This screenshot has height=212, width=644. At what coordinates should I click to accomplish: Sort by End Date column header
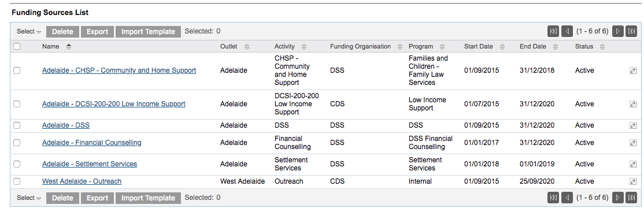[x=532, y=46]
